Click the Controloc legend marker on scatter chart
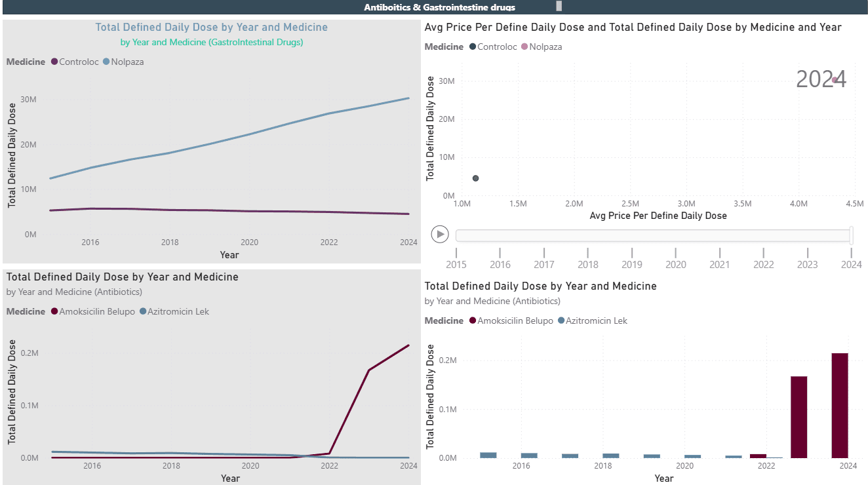Viewport: 868px width, 485px height. [x=473, y=47]
